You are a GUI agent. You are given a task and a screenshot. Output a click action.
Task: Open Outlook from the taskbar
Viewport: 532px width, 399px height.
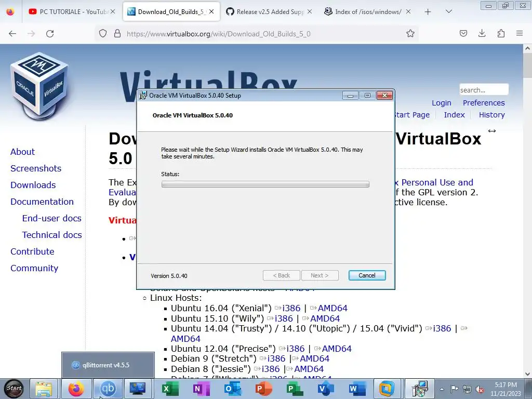233,389
